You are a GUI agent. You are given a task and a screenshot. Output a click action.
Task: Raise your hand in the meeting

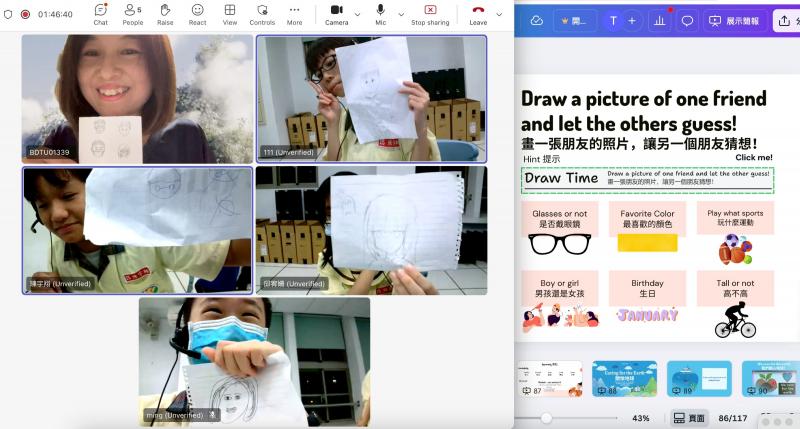165,14
